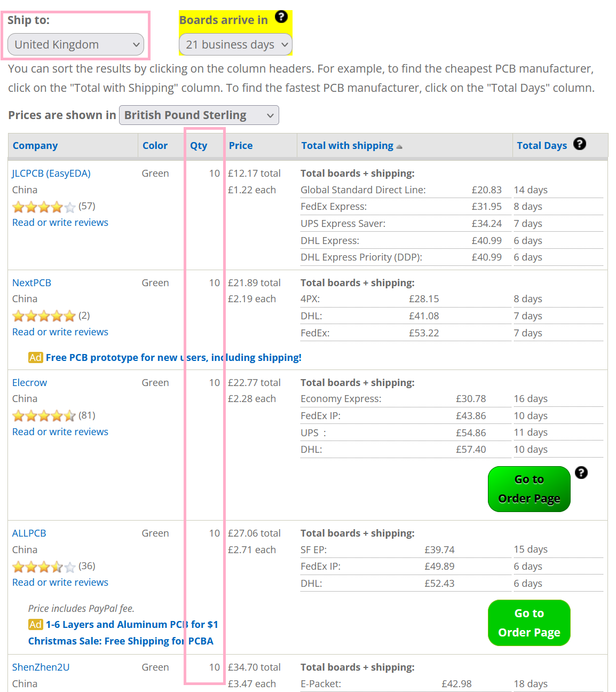This screenshot has width=616, height=692.
Task: Click help icon beside Total Days header
Action: [x=580, y=144]
